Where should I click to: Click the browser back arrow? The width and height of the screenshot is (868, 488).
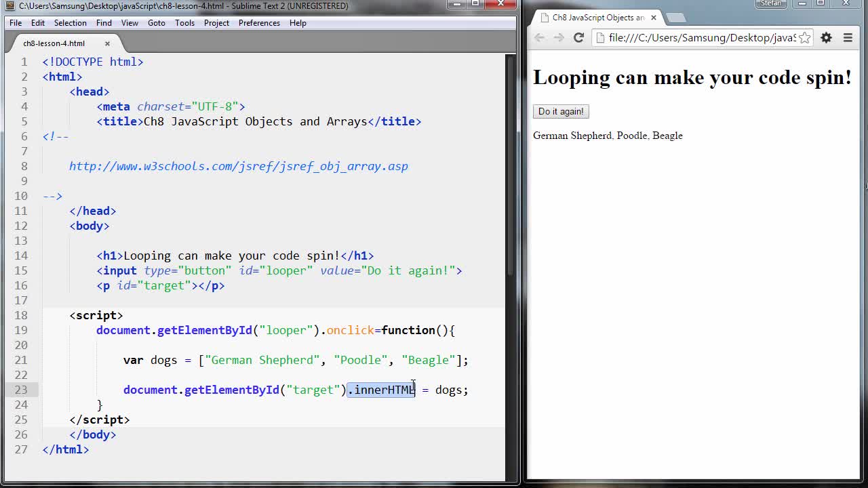pos(540,38)
